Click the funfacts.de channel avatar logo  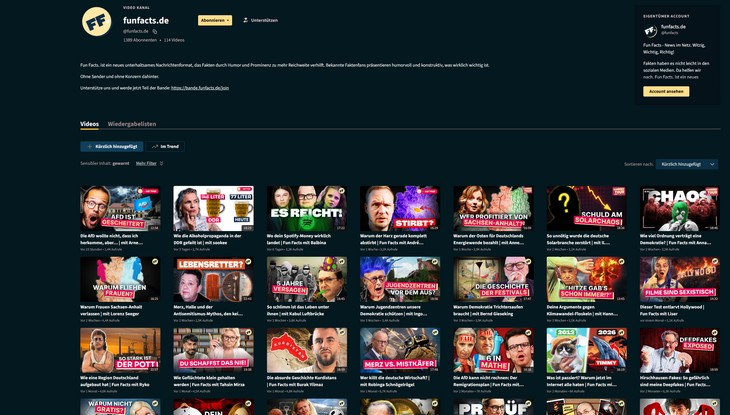(96, 21)
